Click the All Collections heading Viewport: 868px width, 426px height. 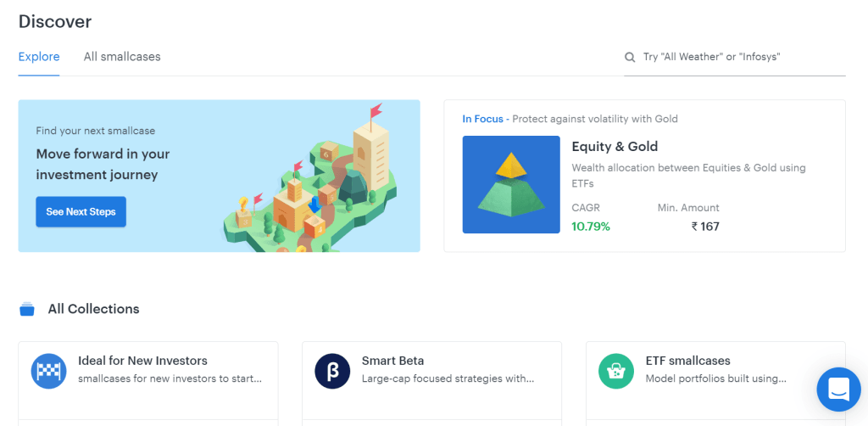(x=93, y=309)
